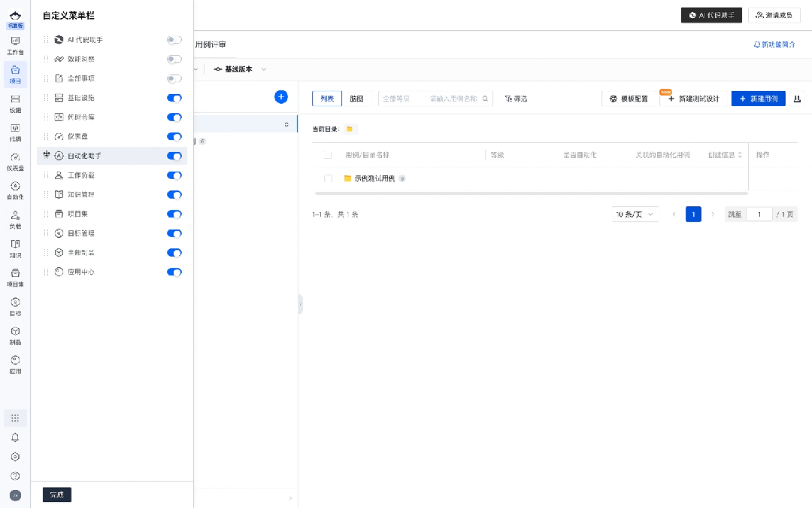The image size is (812, 508).
Task: Open the nine-dot apps grid icon
Action: point(15,418)
